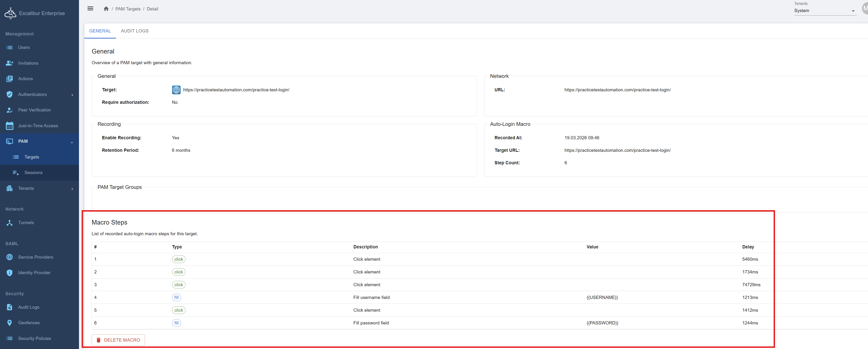This screenshot has height=349, width=868.
Task: Open Identity Provider under SAML
Action: (x=34, y=273)
